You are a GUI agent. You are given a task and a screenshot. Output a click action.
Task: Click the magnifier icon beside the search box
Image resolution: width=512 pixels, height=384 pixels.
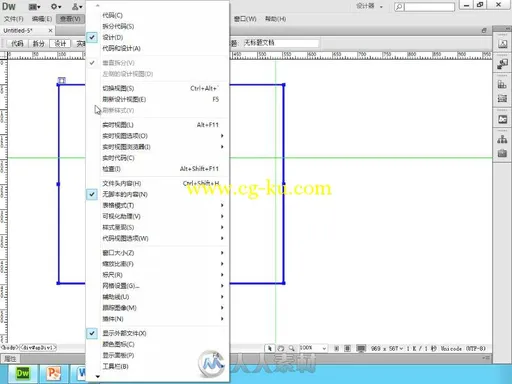coord(399,7)
